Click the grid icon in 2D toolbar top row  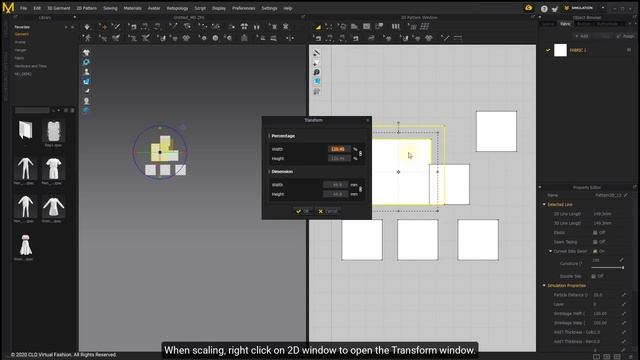click(424, 27)
